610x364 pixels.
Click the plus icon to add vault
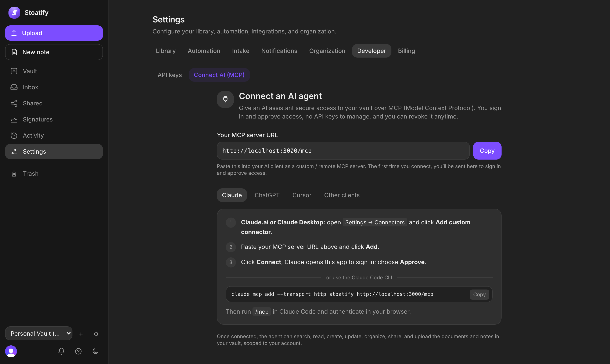click(81, 334)
